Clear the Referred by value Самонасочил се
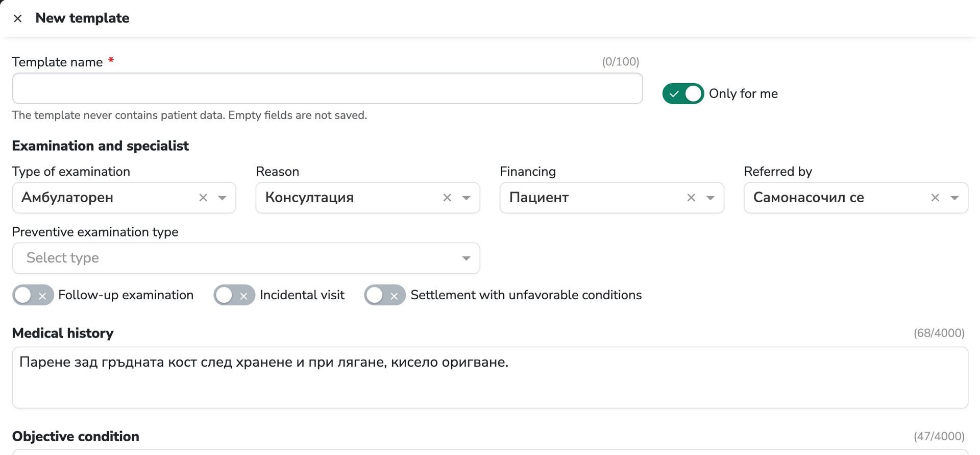Screen dimensions: 980x455 (935, 198)
